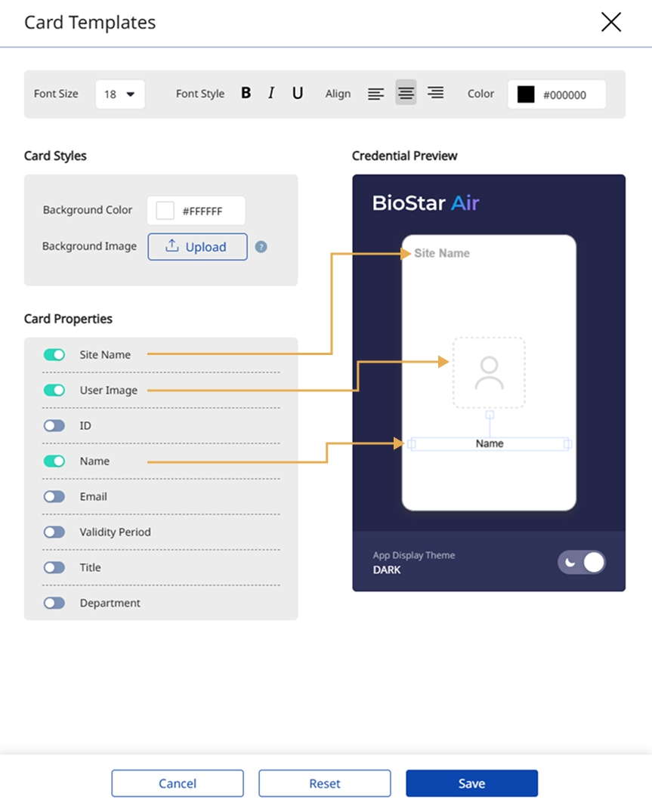The height and width of the screenshot is (812, 652).
Task: Open the Font Size dropdown
Action: (120, 94)
